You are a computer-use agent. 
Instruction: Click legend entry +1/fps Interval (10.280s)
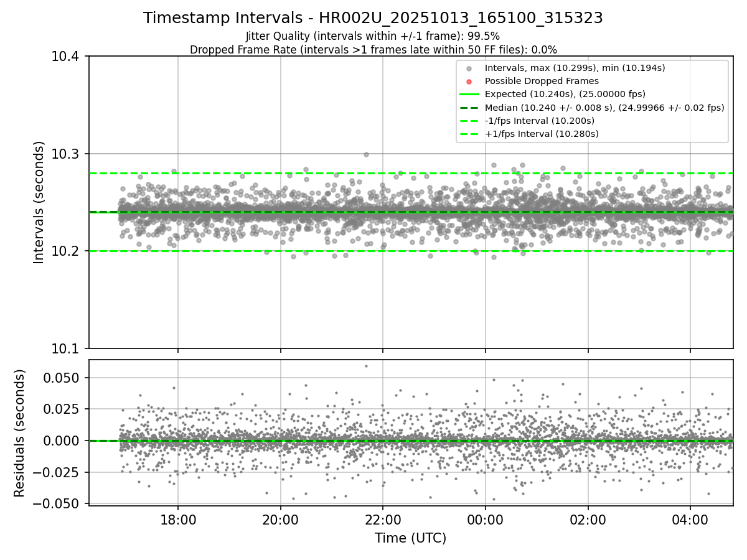(542, 134)
